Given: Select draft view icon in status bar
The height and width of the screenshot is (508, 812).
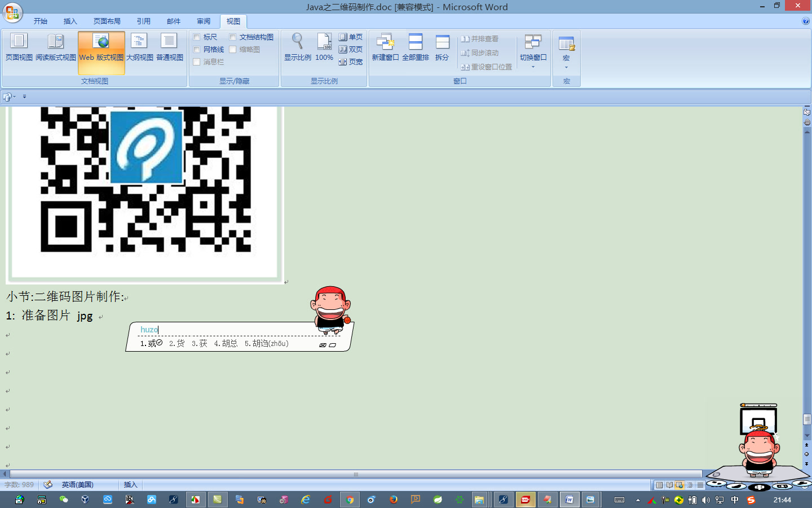Looking at the screenshot, I should coord(700,485).
